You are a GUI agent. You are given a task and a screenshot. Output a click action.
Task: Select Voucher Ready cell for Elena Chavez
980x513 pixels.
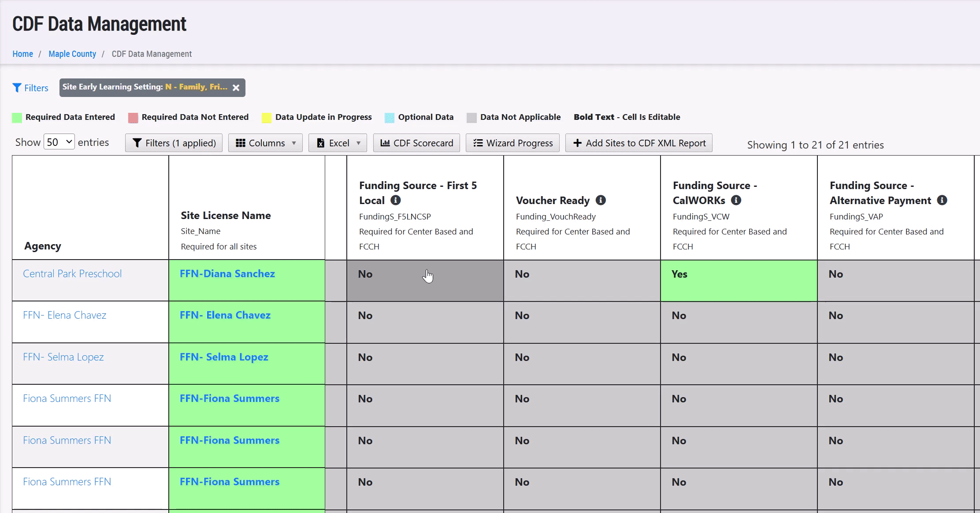[582, 322]
